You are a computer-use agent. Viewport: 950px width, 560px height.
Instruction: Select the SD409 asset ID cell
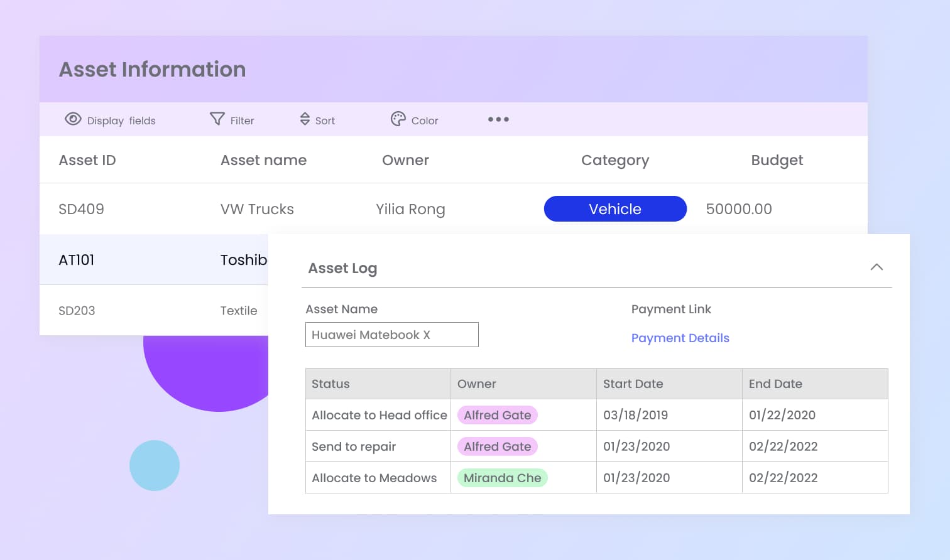(x=81, y=209)
